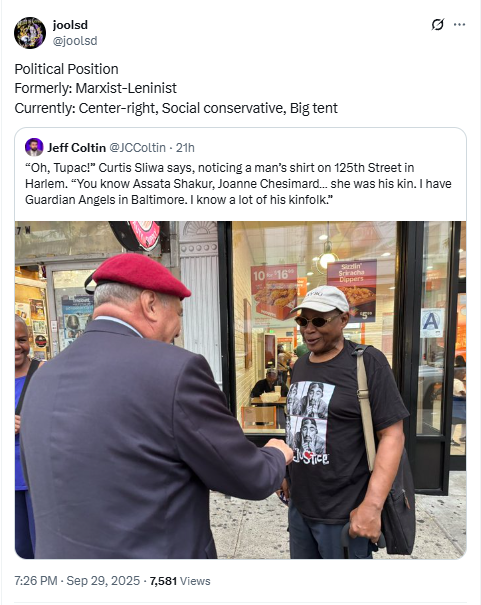Click the 7:26 PM Sep 29, 2025 timestamp
Image resolution: width=481 pixels, height=605 pixels.
pyautogui.click(x=77, y=581)
